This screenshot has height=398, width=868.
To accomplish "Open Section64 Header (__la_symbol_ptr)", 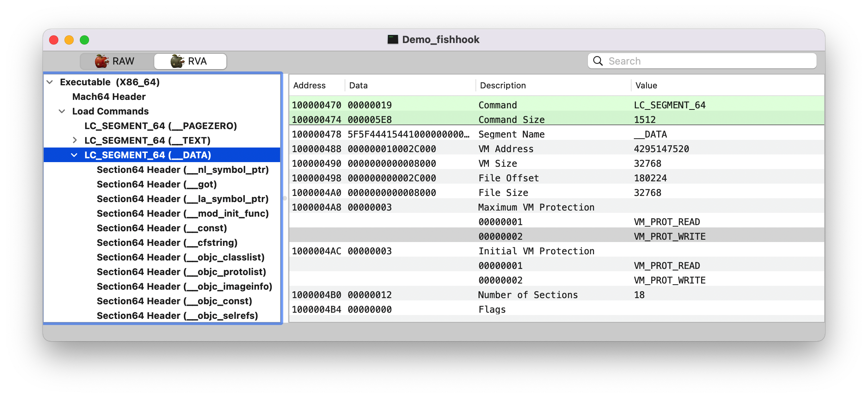I will tap(183, 199).
